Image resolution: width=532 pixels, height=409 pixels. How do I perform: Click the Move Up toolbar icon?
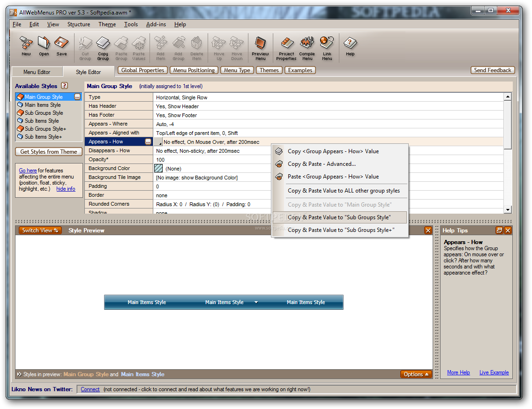219,49
